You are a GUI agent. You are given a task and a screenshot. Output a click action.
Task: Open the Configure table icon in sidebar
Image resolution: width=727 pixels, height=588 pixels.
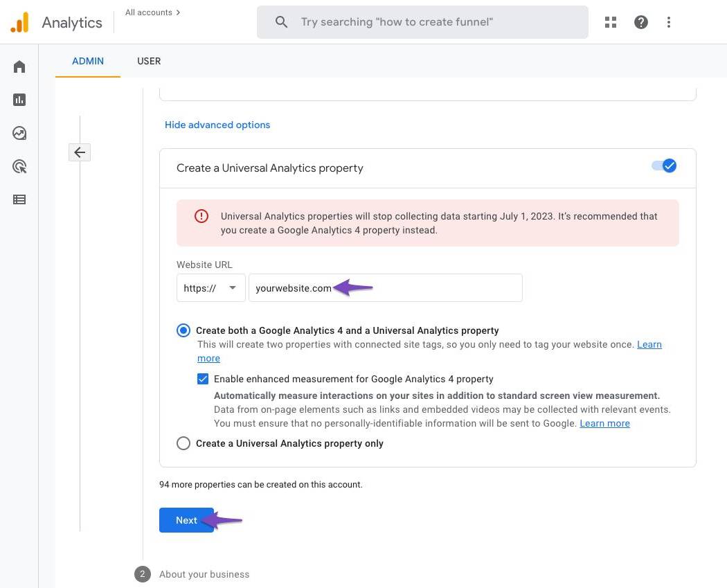coord(19,199)
